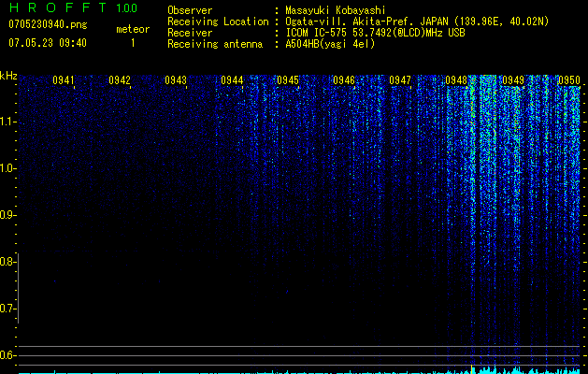Viewport: 588px width, 374px height.
Task: Select the file name 0705230940.png
Action: pyautogui.click(x=48, y=24)
